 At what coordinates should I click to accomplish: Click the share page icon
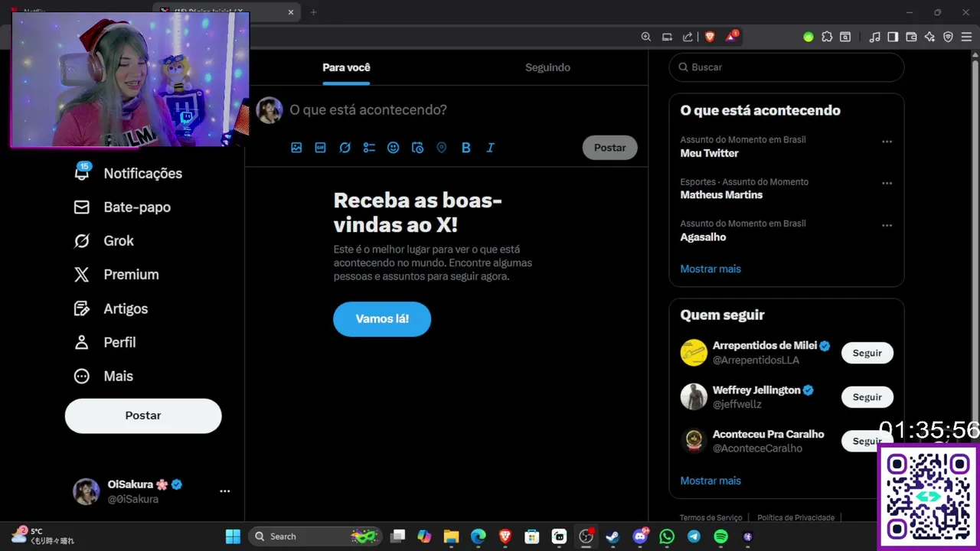point(688,37)
